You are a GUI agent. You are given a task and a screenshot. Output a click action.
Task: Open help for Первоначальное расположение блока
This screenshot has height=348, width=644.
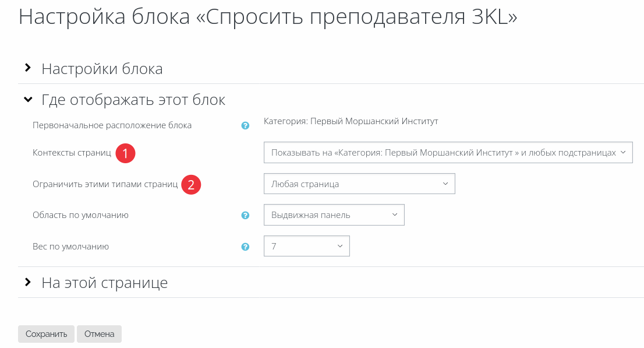point(245,125)
